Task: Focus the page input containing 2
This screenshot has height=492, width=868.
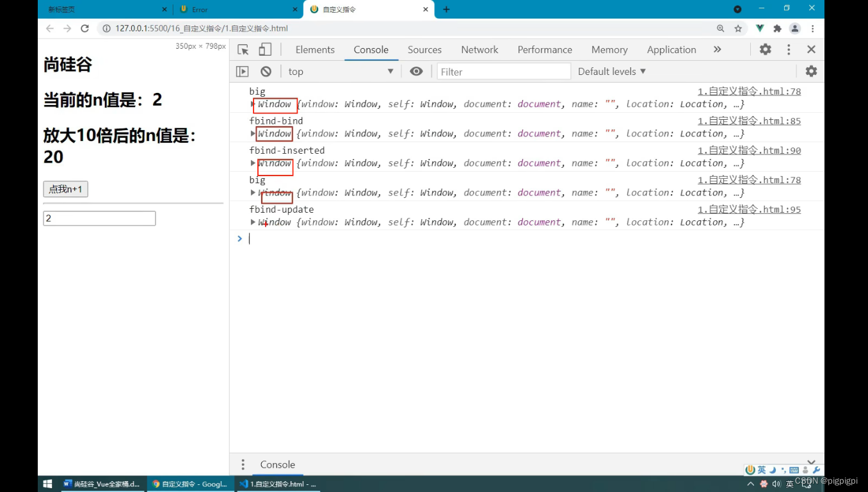Action: pos(99,218)
